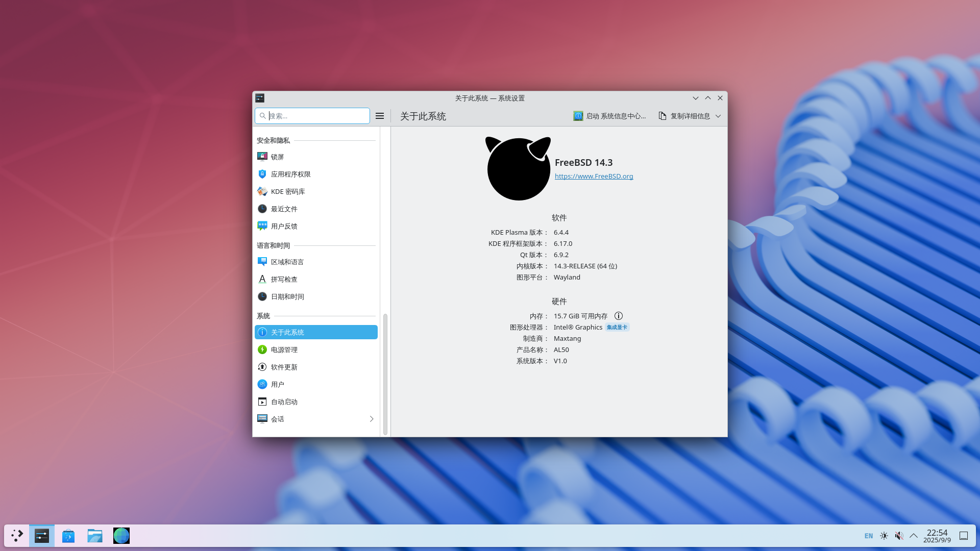Click the sidebar vertical scrollbar
Viewport: 980px width, 551px height.
[385, 374]
